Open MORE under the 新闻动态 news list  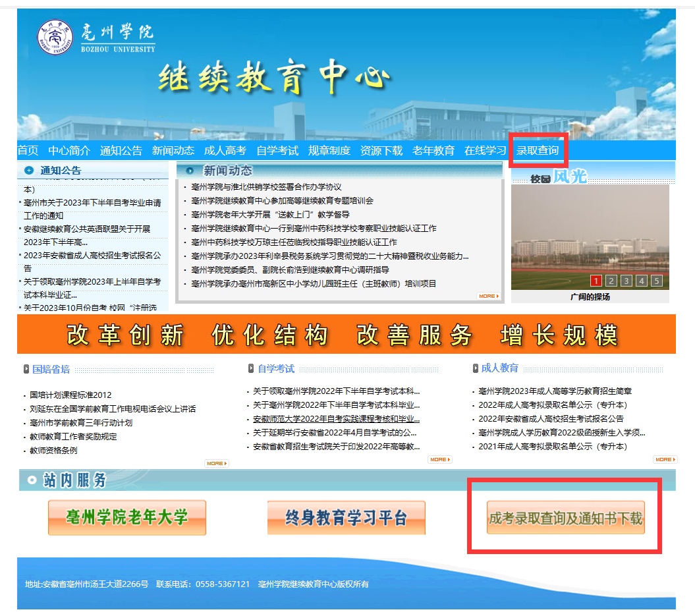coord(488,296)
